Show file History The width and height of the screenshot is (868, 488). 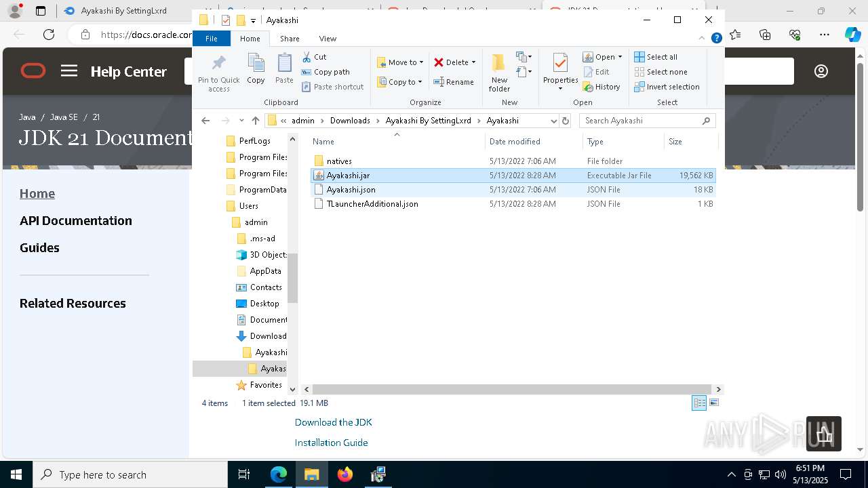601,87
